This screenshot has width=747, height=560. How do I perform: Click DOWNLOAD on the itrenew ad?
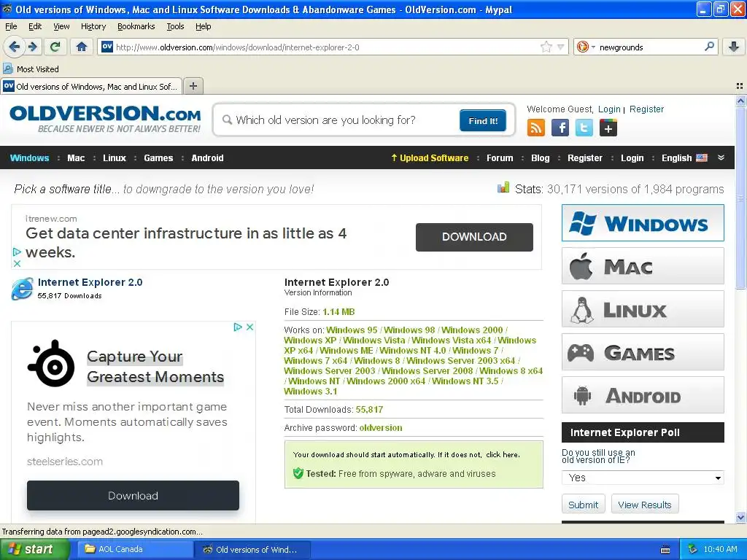coord(474,237)
